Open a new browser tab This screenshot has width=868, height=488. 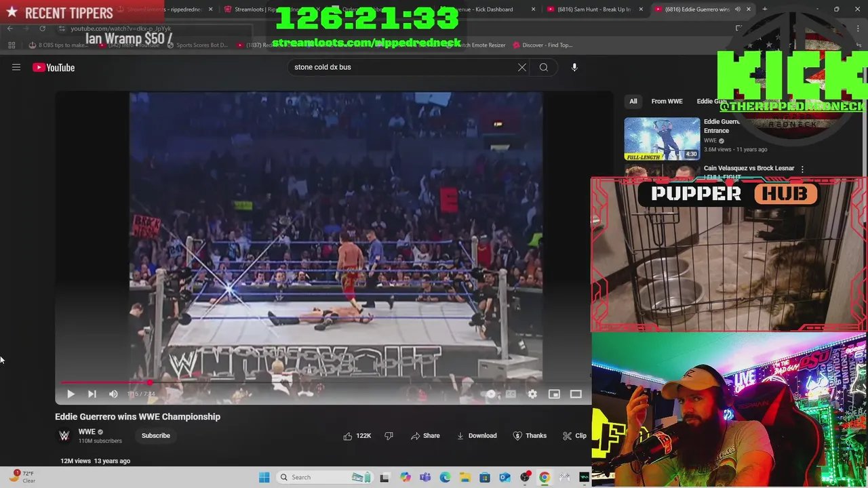[765, 9]
